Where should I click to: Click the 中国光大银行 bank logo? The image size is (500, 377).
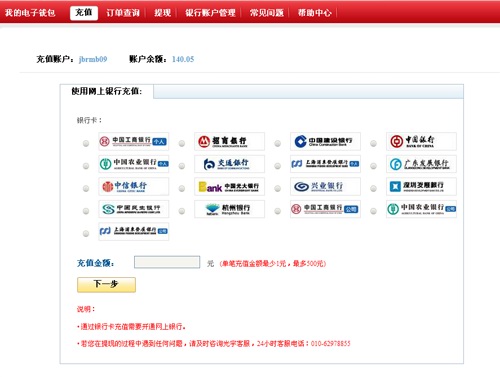[x=229, y=186]
